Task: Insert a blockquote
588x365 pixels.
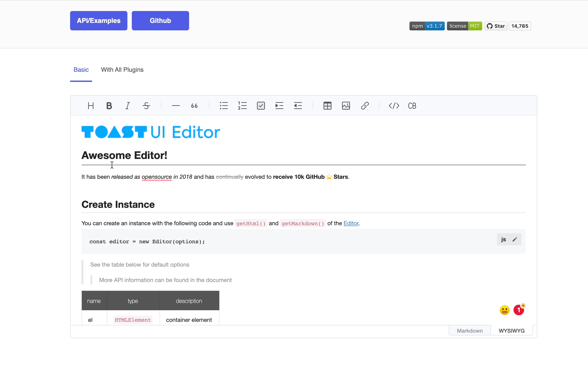Action: [194, 106]
